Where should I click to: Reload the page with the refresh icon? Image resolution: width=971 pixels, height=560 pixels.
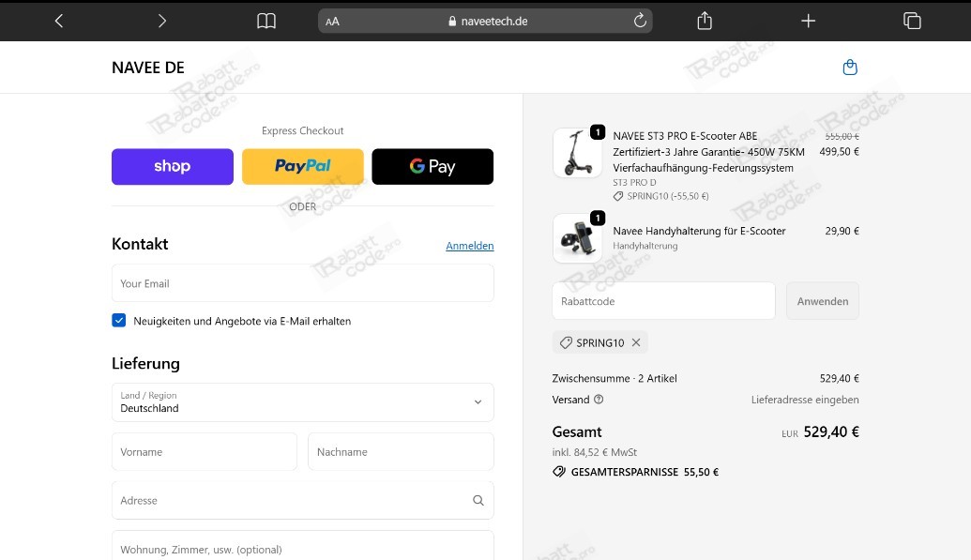tap(641, 21)
